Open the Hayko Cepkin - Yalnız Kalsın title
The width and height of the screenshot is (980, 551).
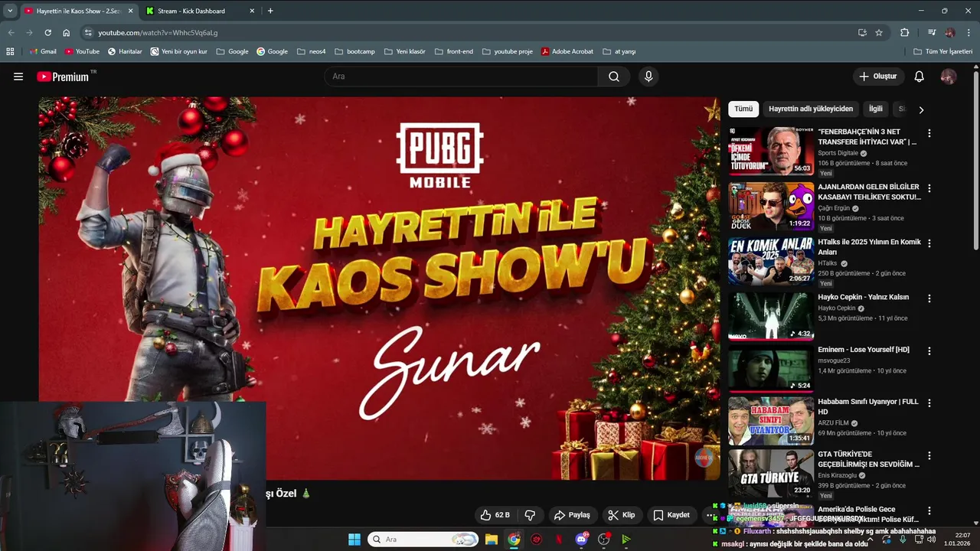point(863,297)
